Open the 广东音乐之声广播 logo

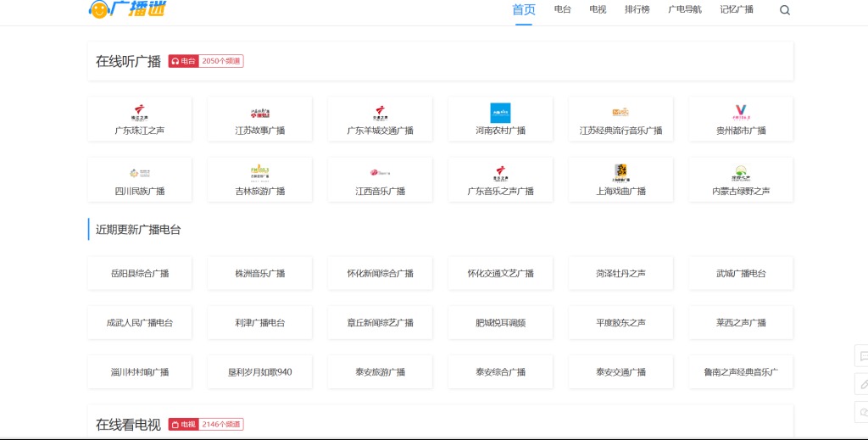(500, 173)
